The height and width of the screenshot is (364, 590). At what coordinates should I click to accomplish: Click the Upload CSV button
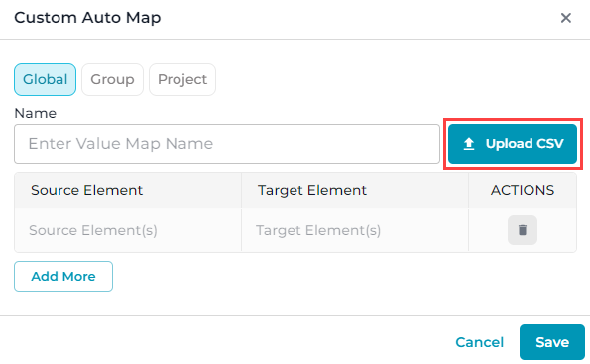click(513, 144)
